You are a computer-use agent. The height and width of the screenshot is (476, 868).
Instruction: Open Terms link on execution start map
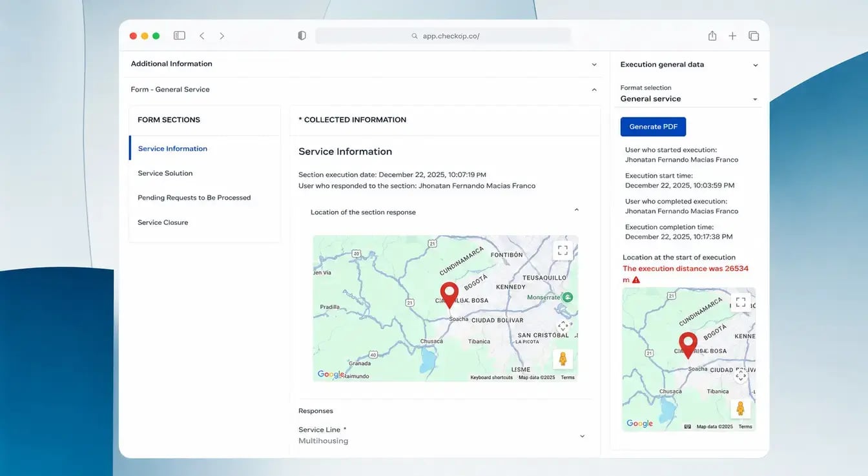coord(745,427)
